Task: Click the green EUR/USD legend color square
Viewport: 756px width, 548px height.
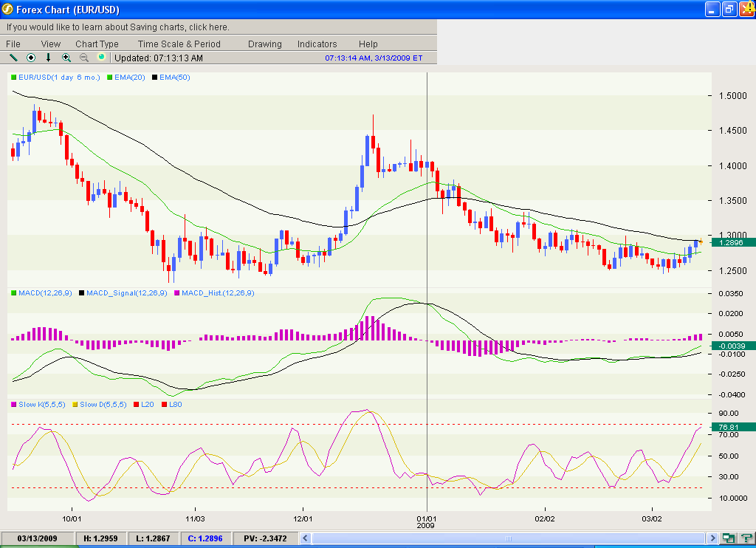Action: [x=13, y=78]
